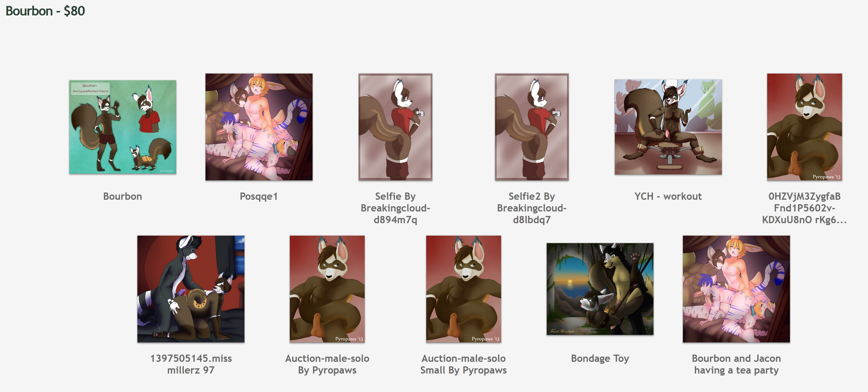The image size is (868, 392).
Task: Open the YCH - workout thumbnail
Action: coord(668,127)
